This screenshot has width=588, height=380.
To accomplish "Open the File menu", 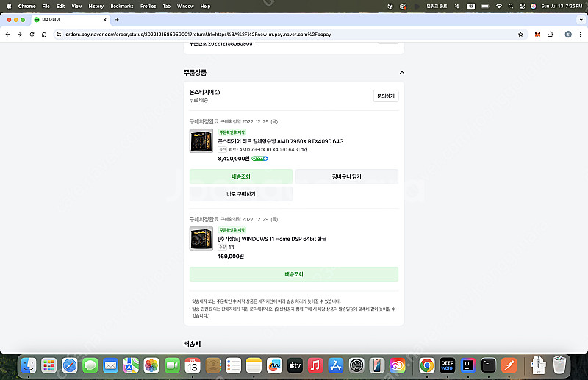I will (x=46, y=6).
